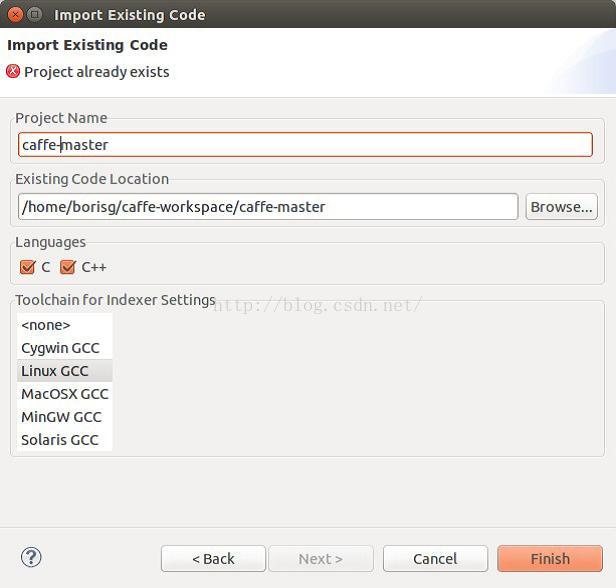Click the grey window button in title bar
The height and width of the screenshot is (588, 616).
(x=35, y=15)
